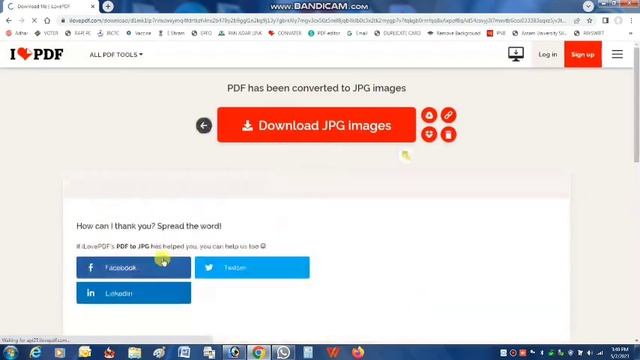Click the round back arrow button
Viewport: 640px width, 360px height.
pos(204,125)
